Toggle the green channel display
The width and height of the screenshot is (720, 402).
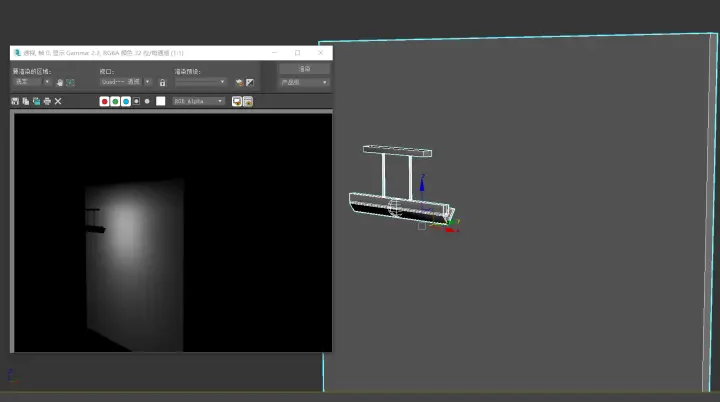tap(115, 101)
